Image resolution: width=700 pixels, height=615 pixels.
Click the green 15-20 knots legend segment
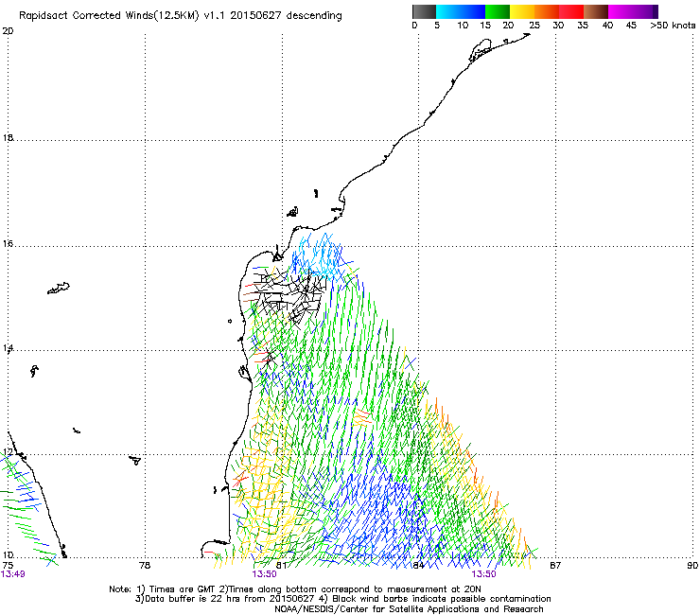point(498,11)
